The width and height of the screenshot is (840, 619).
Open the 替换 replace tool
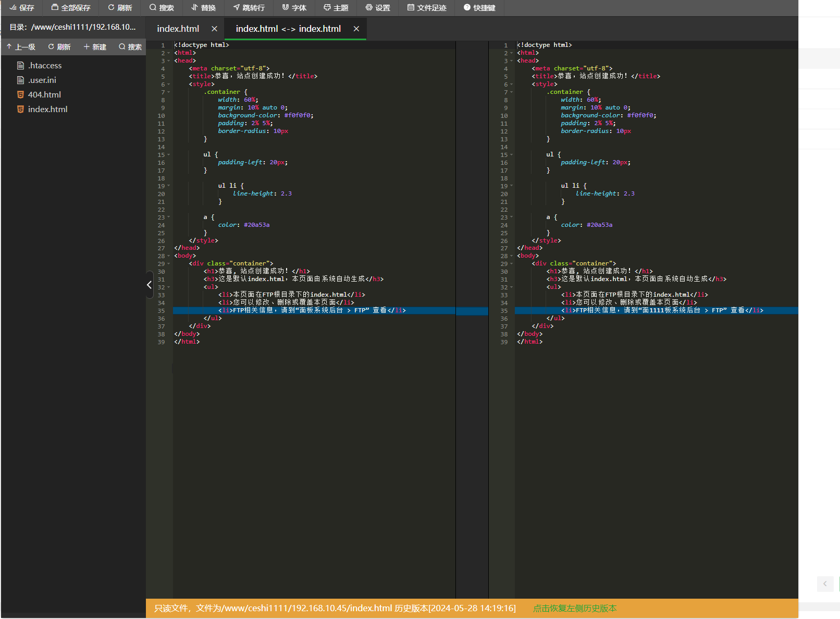(x=203, y=8)
